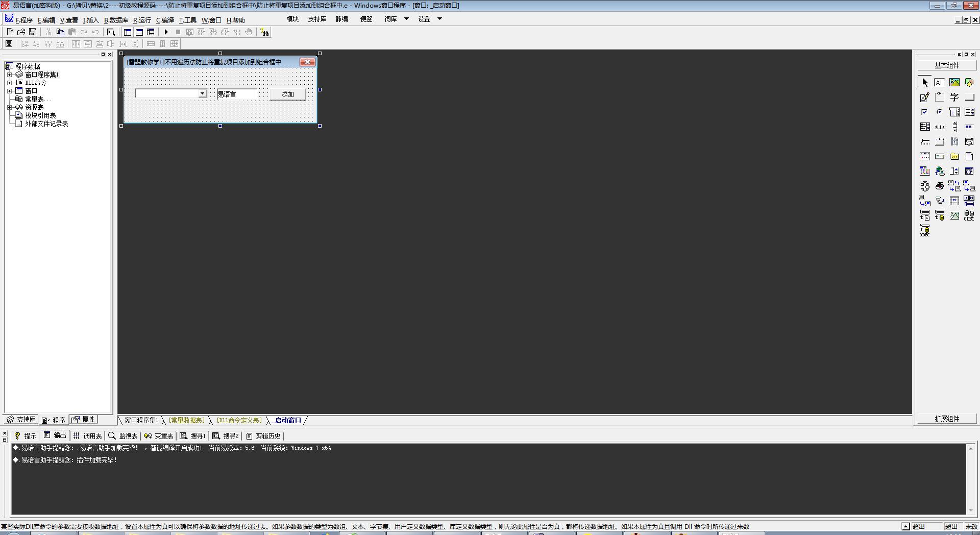This screenshot has width=980, height=535.
Task: Click the binoculars search icon in toolbar
Action: (x=264, y=32)
